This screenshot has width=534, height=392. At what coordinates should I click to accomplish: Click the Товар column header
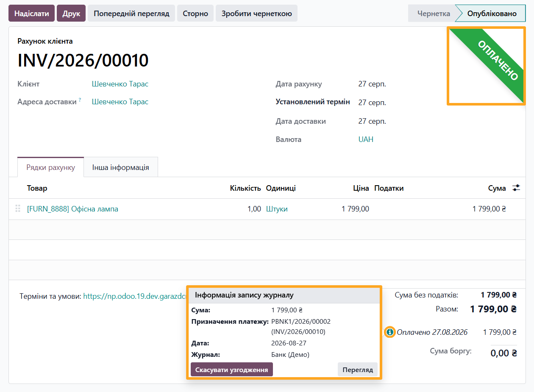(37, 188)
